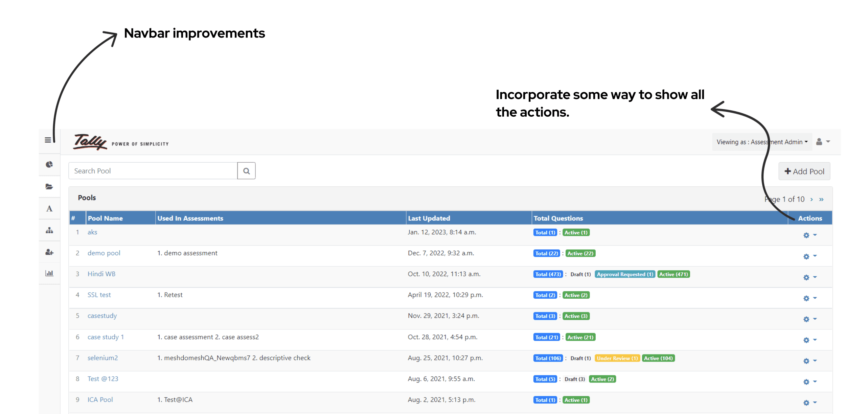Image resolution: width=868 pixels, height=414 pixels.
Task: Click the hamburger menu icon
Action: 48,140
